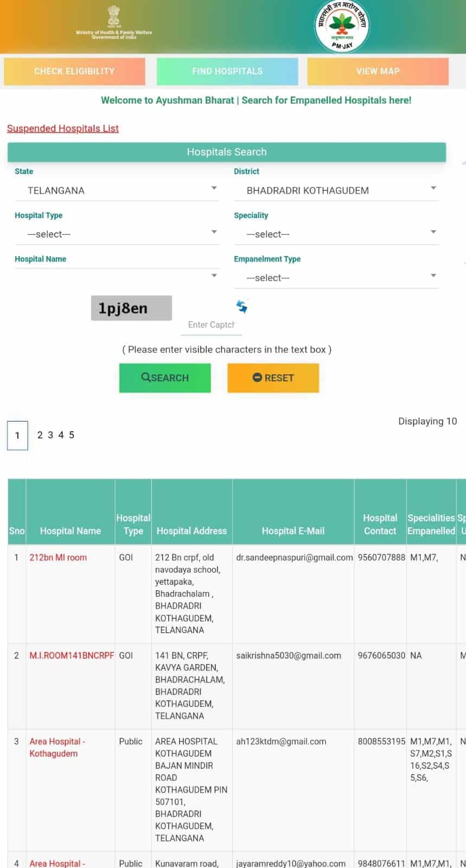The width and height of the screenshot is (466, 868).
Task: Click the Ministry of Health emblem
Action: pos(114,17)
